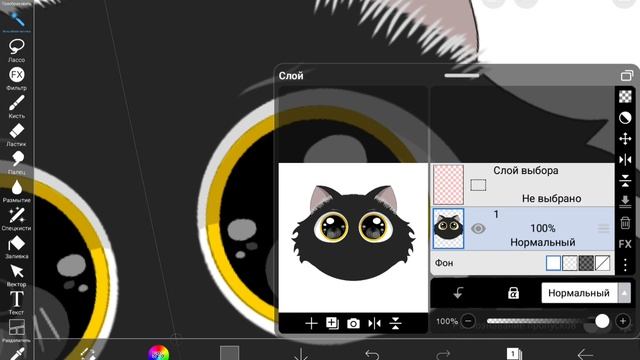The image size is (640, 360).
Task: Toggle alpha lock icon
Action: pyautogui.click(x=513, y=293)
